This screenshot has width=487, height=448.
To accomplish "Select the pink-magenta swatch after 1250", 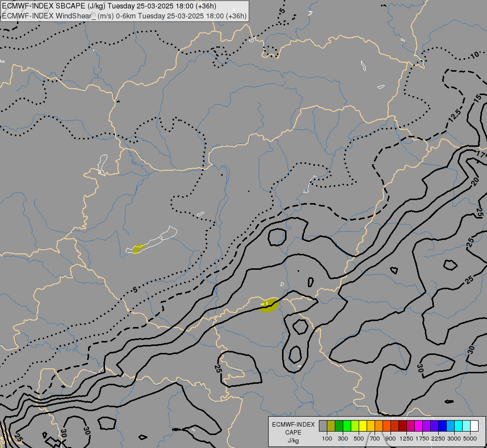I will click(410, 426).
